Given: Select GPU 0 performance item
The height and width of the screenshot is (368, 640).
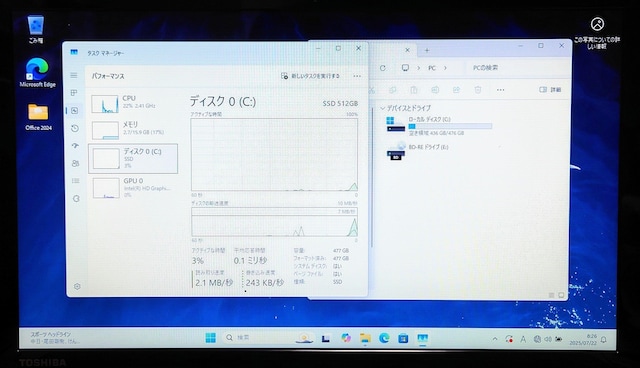Looking at the screenshot, I should [133, 187].
